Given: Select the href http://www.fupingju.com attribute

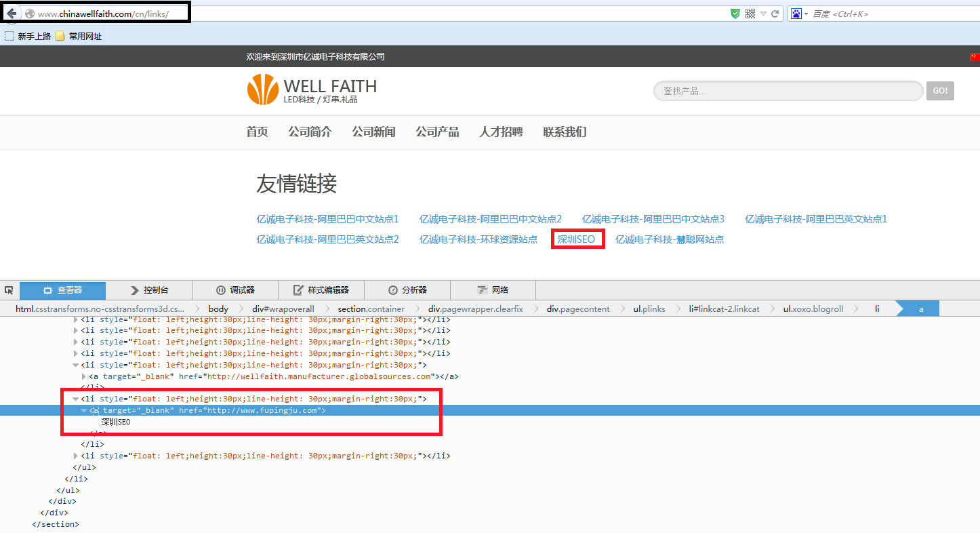Looking at the screenshot, I should (250, 411).
